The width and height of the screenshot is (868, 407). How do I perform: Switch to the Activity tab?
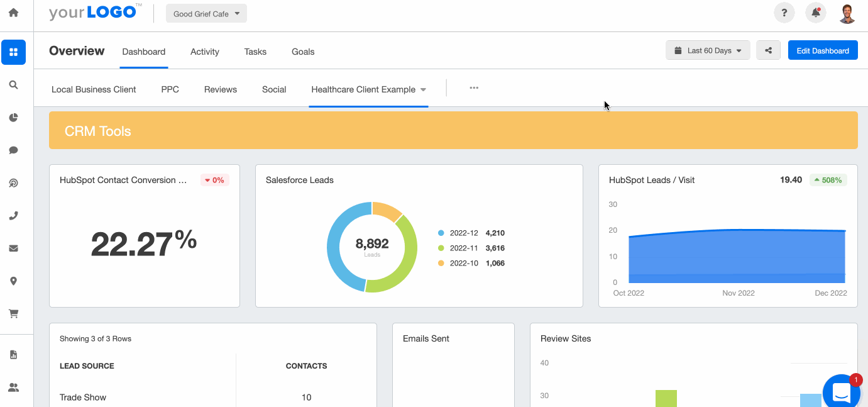pyautogui.click(x=205, y=52)
